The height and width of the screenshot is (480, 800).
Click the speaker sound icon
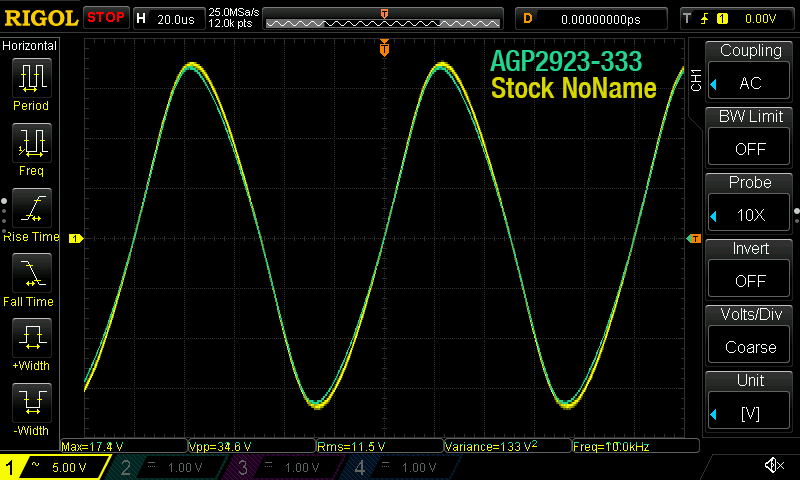(x=774, y=466)
